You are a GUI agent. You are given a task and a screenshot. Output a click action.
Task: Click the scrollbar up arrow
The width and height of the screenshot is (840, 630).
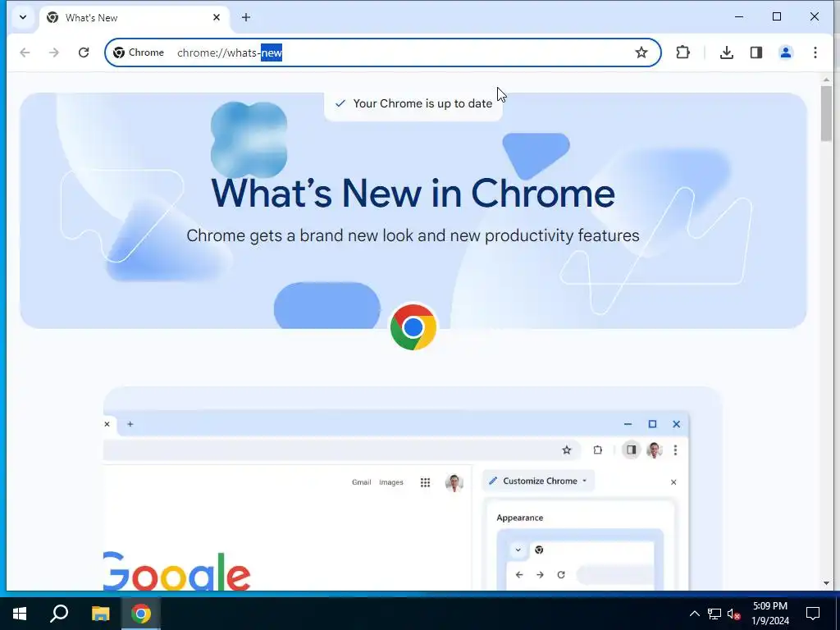(826, 80)
